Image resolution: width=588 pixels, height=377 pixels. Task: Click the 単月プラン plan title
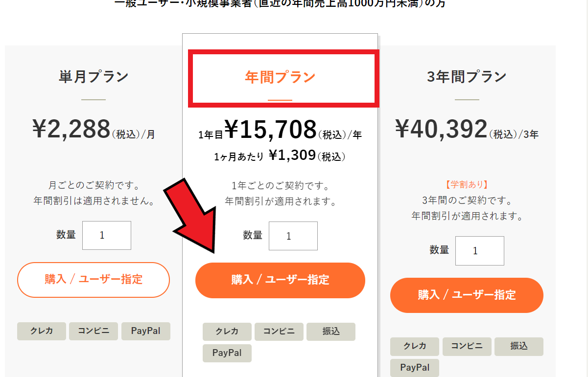click(93, 76)
